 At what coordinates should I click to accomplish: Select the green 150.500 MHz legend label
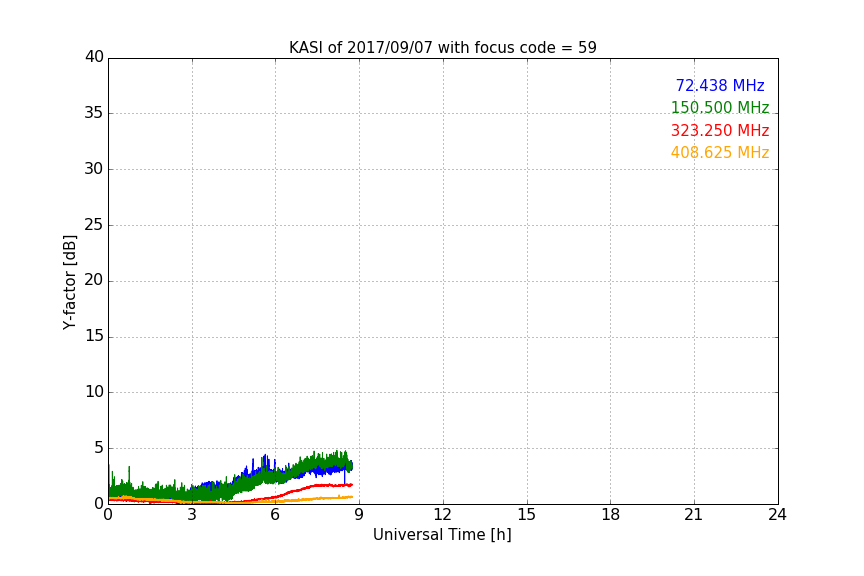tap(720, 107)
